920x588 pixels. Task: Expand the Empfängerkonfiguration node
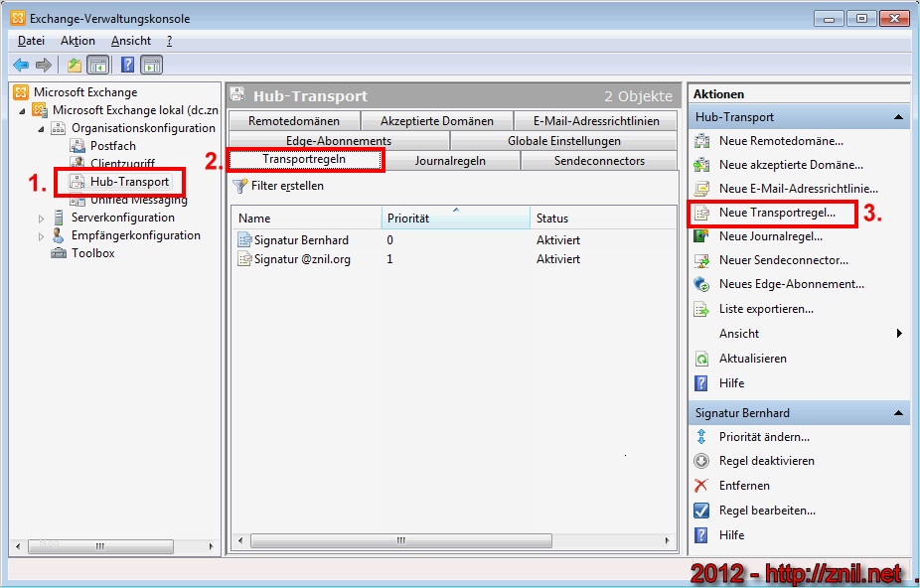tap(41, 236)
